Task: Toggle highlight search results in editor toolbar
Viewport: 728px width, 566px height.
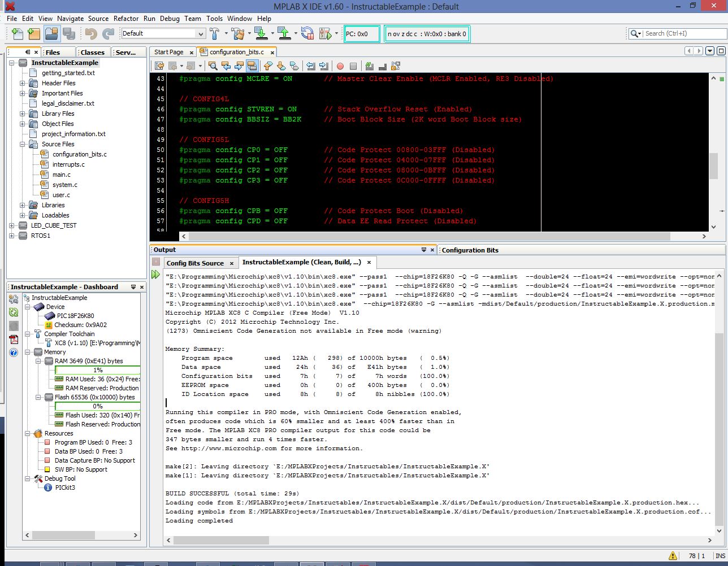Action: [253, 66]
